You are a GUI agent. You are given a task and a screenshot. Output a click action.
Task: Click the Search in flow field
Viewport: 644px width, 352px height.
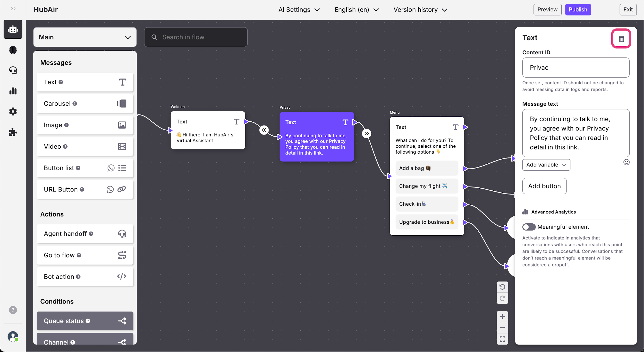pyautogui.click(x=196, y=37)
